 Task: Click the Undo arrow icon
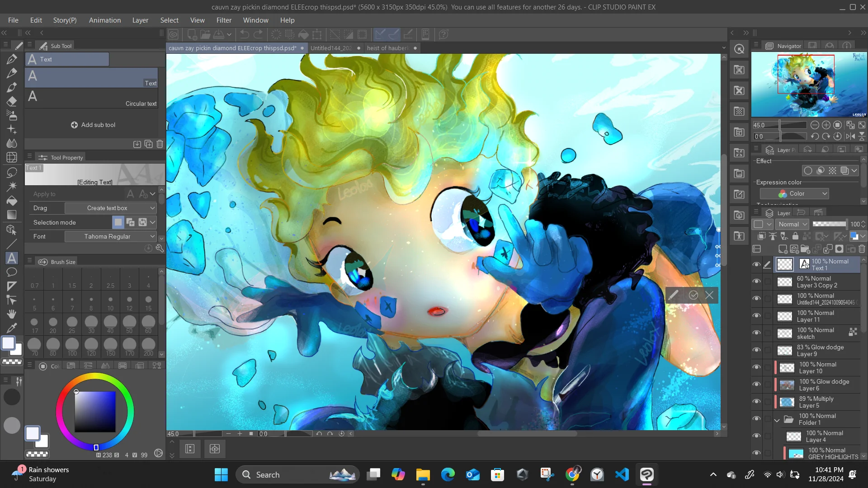[244, 34]
